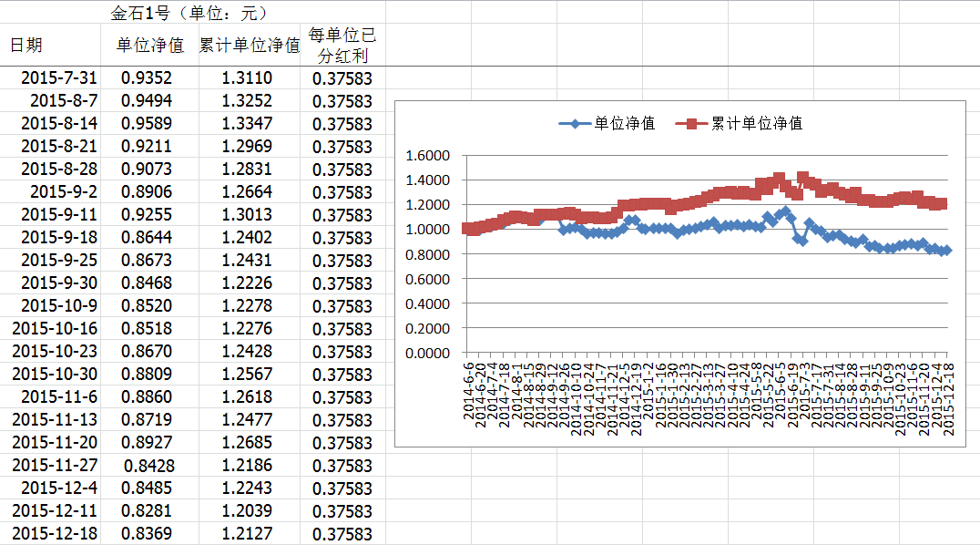Click the 每单位已分红利 header cell
Viewport: 980px width, 545px height.
342,46
